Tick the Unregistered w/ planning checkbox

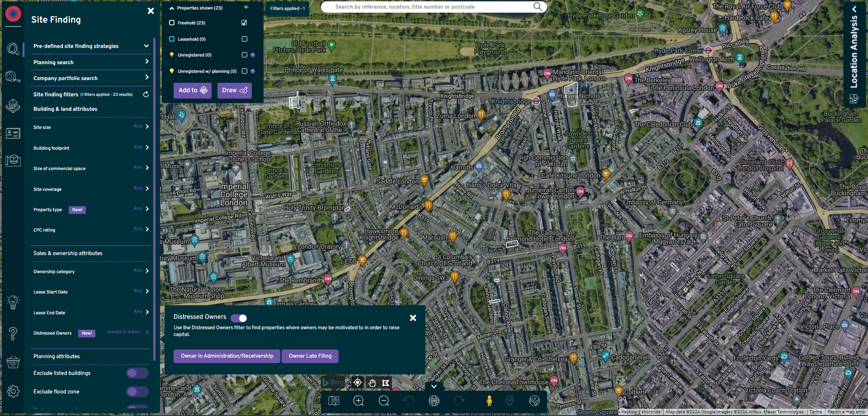245,71
